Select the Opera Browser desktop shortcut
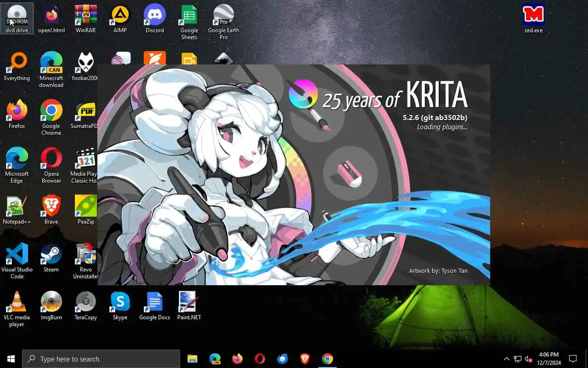Image resolution: width=588 pixels, height=368 pixels. point(51,166)
